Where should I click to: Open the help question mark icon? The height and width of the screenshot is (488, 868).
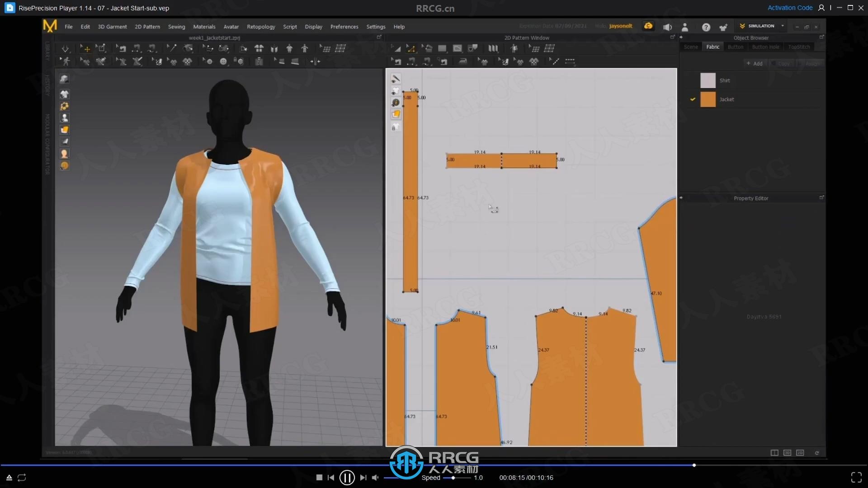[706, 27]
